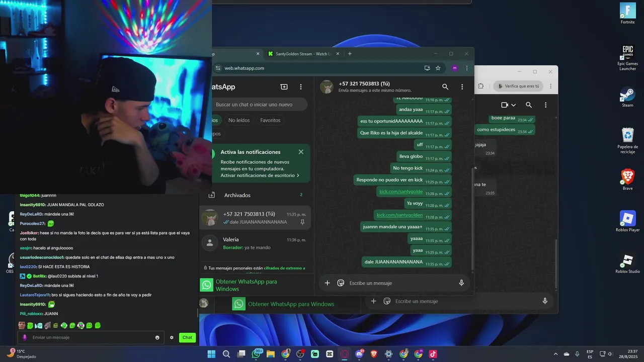Open Roblox Studio desktop icon

pyautogui.click(x=627, y=263)
